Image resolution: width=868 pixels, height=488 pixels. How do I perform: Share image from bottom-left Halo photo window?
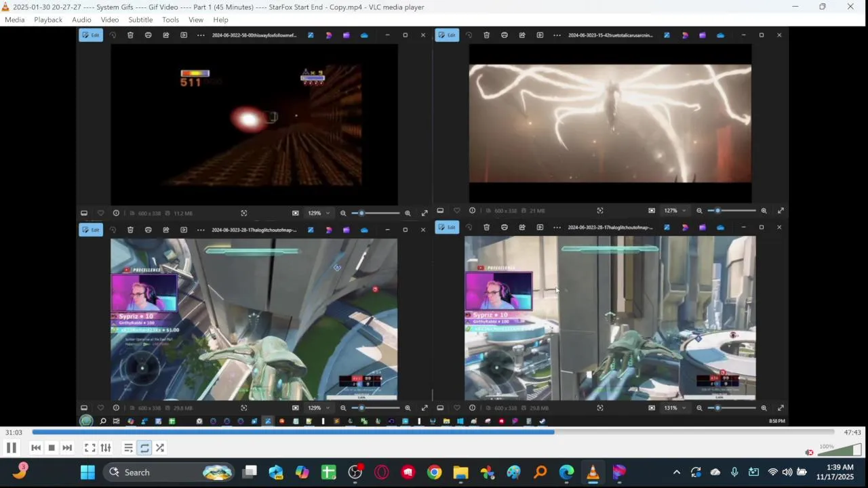click(166, 230)
